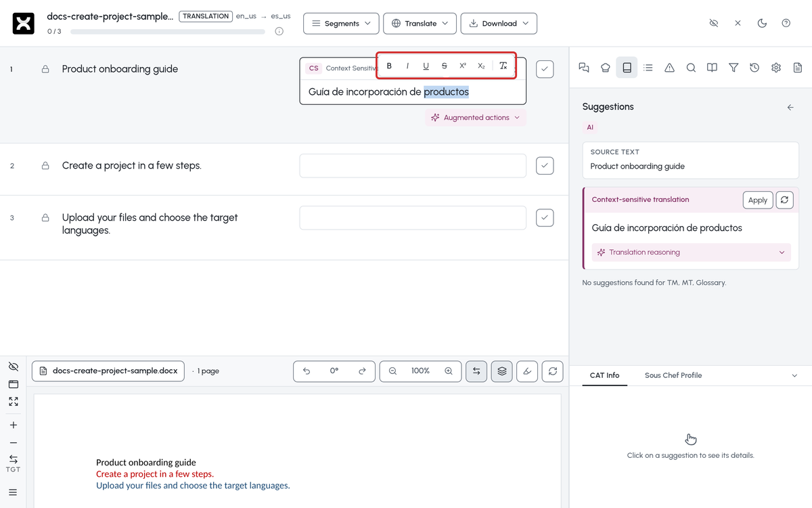Rotate the document preview clockwise
Image resolution: width=812 pixels, height=508 pixels.
click(362, 371)
